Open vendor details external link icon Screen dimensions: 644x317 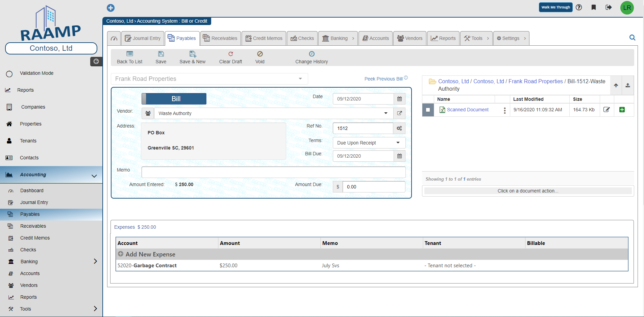point(399,113)
